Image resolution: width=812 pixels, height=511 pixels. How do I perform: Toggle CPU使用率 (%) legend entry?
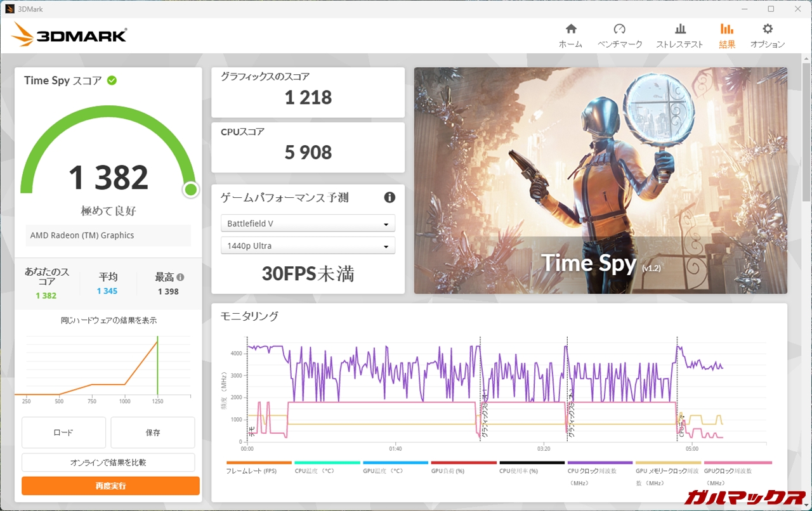coord(532,468)
